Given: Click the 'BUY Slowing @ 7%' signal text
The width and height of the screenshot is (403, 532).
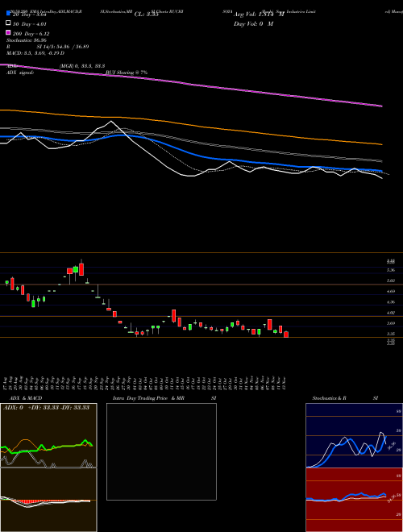Looking at the screenshot, I should pyautogui.click(x=127, y=73).
